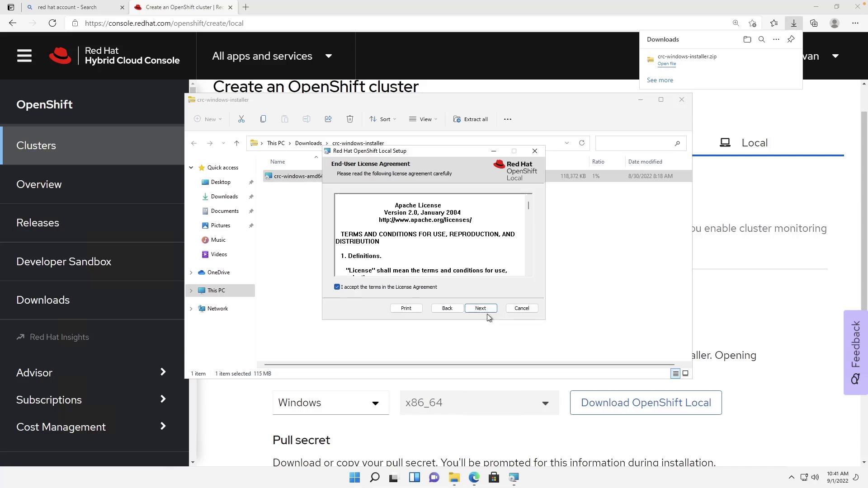Cancel the OpenShift Local Setup

pos(522,308)
